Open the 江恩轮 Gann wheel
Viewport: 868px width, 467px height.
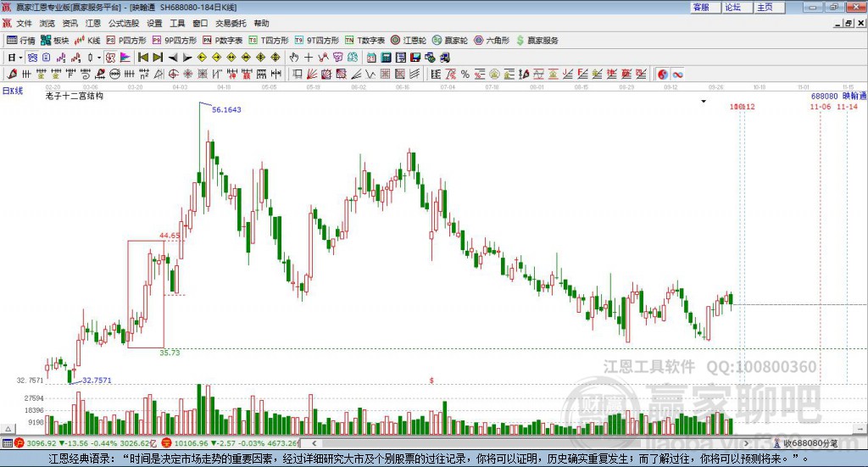409,41
